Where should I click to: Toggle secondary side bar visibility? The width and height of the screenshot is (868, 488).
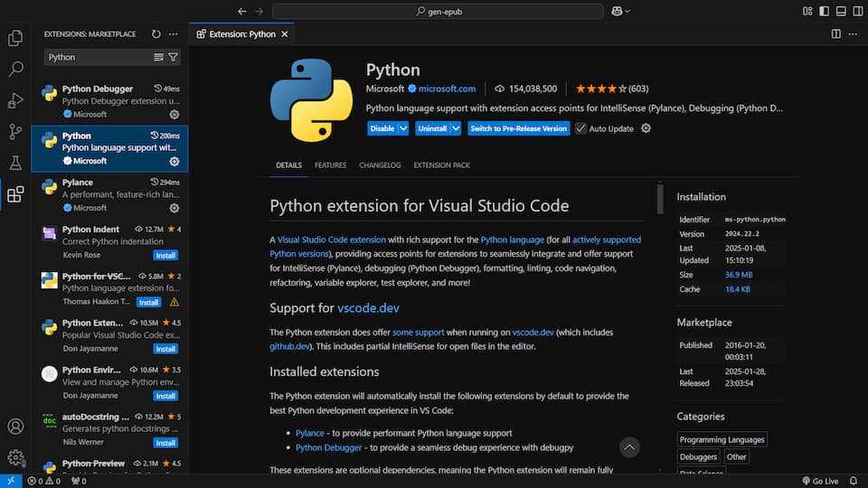point(857,11)
